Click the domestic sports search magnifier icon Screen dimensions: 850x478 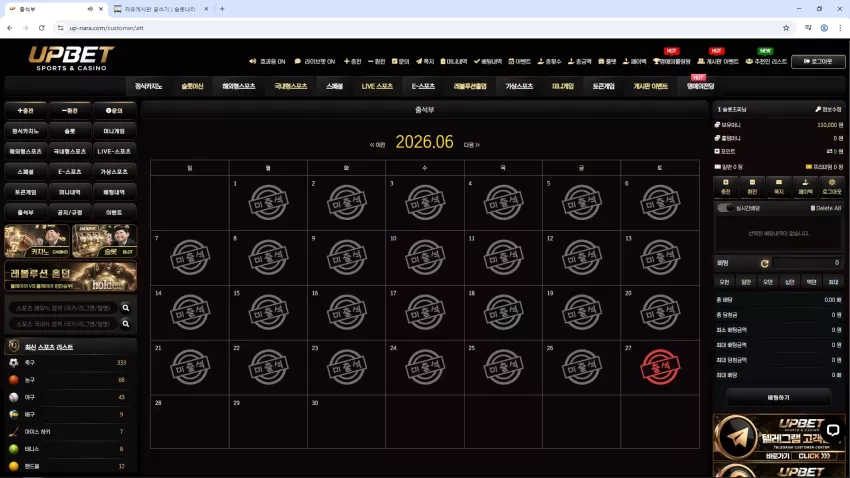tap(126, 324)
